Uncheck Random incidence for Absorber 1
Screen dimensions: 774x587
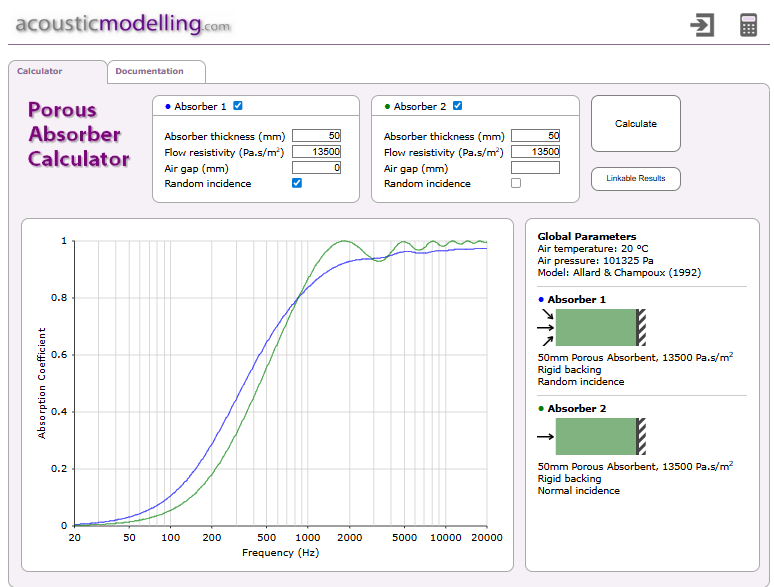tap(297, 183)
